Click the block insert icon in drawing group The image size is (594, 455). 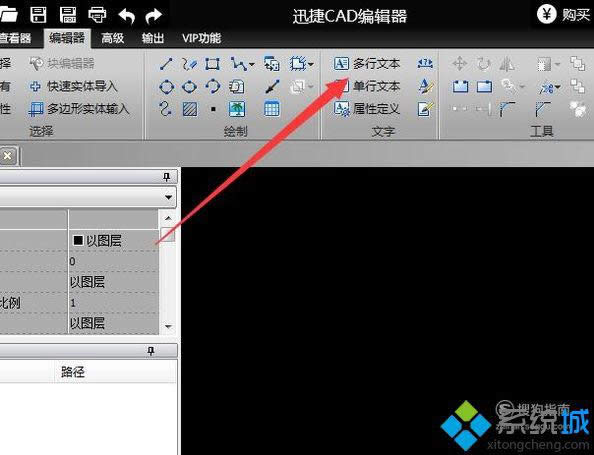point(272,64)
